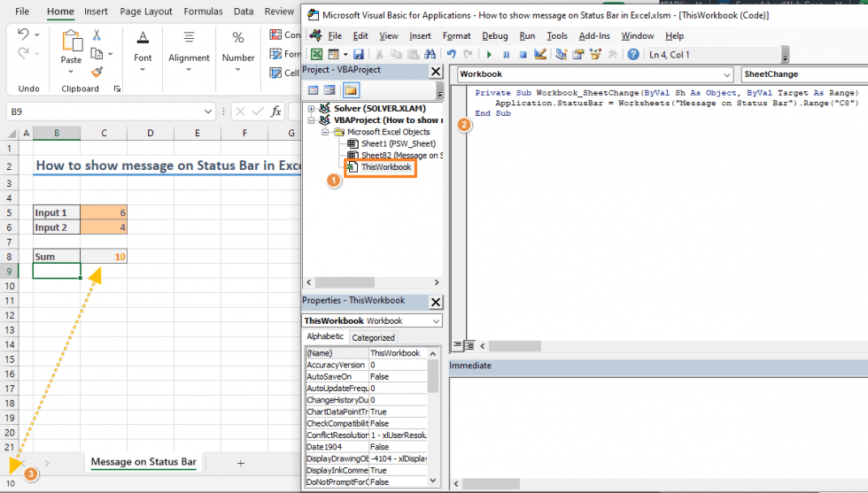Open the Add-Ins menu in VBA editor
The width and height of the screenshot is (868, 493).
(594, 35)
